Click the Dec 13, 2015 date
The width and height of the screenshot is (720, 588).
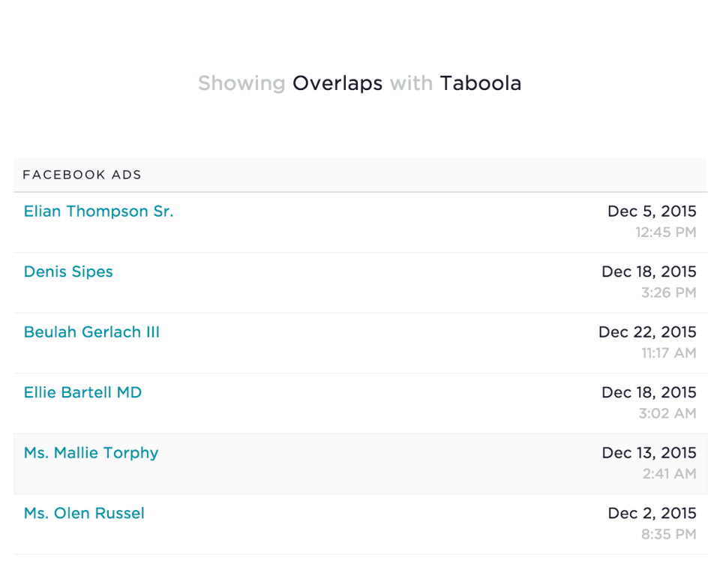point(649,453)
